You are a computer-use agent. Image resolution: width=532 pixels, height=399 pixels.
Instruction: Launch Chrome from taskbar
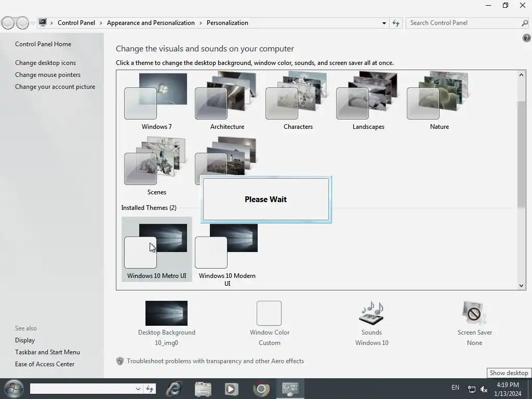coord(261,389)
